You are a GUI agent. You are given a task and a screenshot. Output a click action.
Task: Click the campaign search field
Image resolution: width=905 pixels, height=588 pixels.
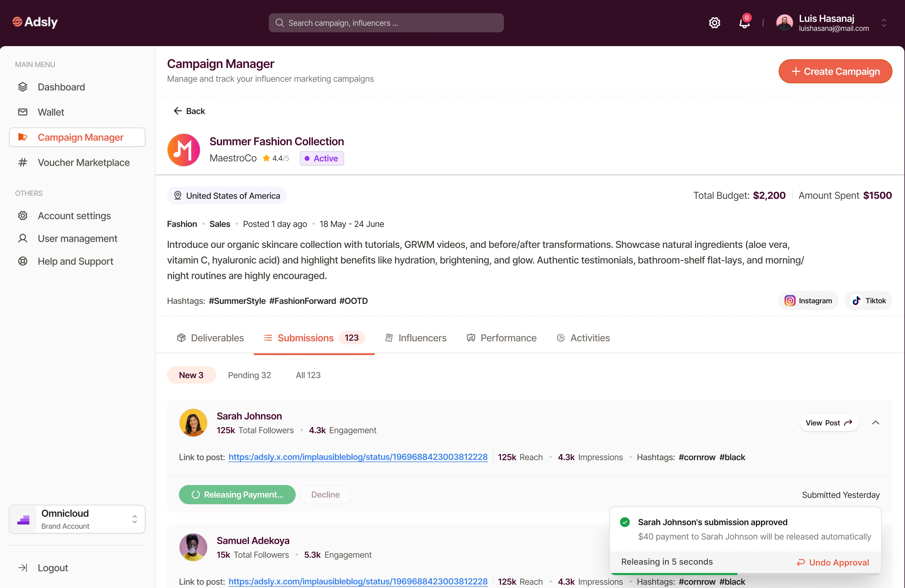[386, 23]
